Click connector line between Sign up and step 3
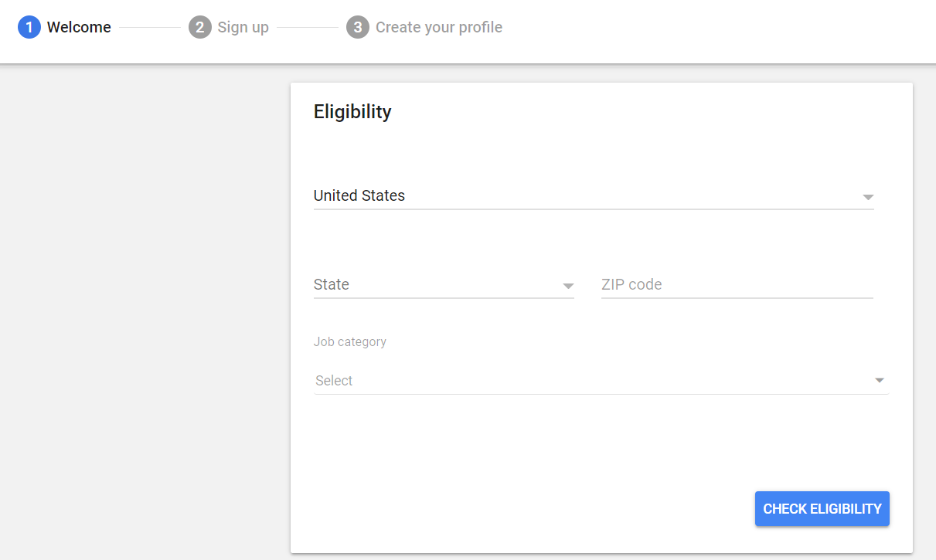Image resolution: width=936 pixels, height=560 pixels. click(308, 28)
